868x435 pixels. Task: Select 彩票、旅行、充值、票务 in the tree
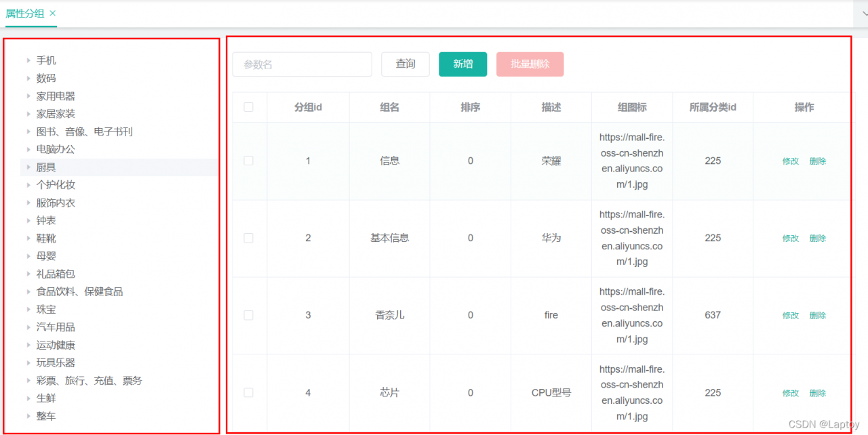click(90, 381)
